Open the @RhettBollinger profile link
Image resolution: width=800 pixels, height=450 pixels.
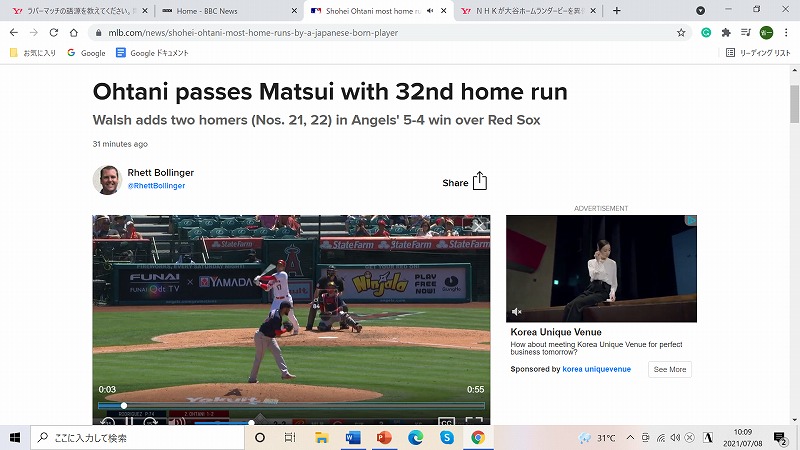156,186
